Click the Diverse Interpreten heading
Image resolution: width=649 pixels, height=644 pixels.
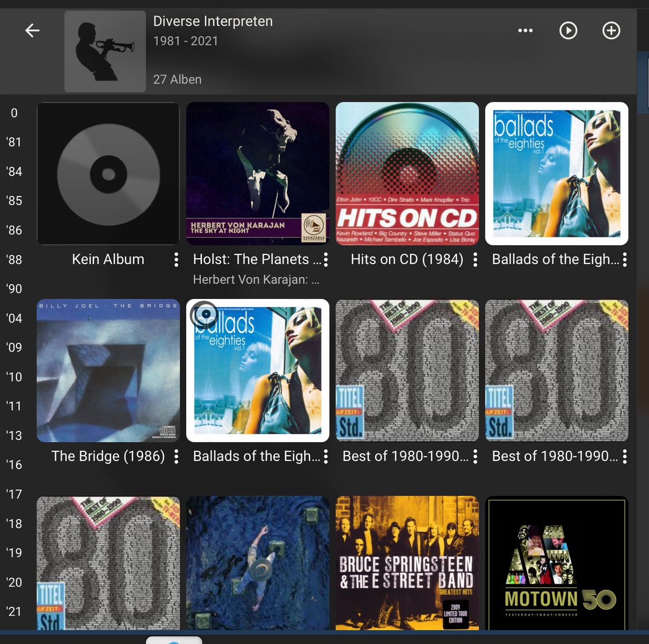(213, 21)
